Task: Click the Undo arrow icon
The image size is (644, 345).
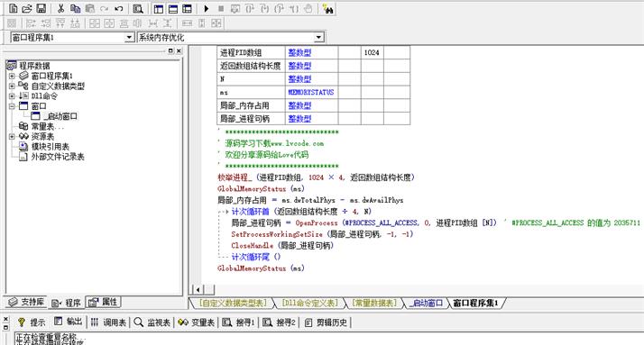Action: pos(119,9)
